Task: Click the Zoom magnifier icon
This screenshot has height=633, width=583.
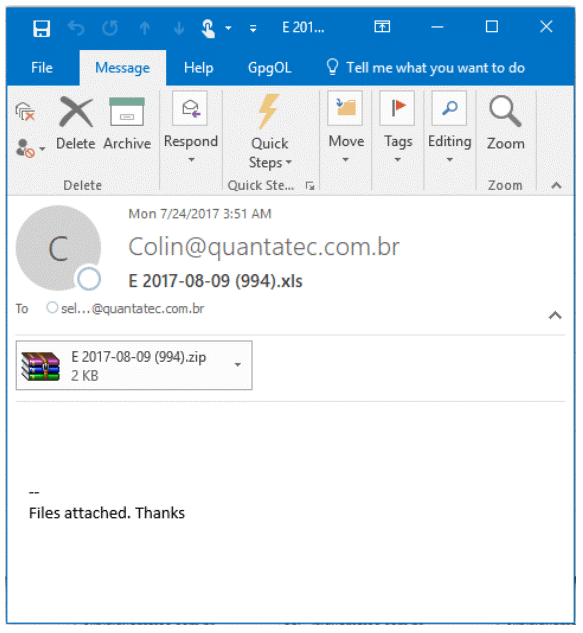Action: click(505, 111)
